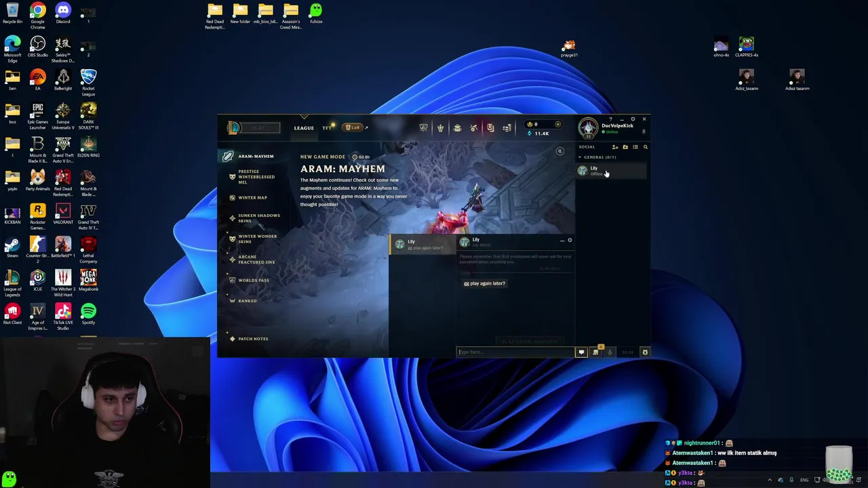Open Arcane Fractured Jinx sidebar item

252,260
